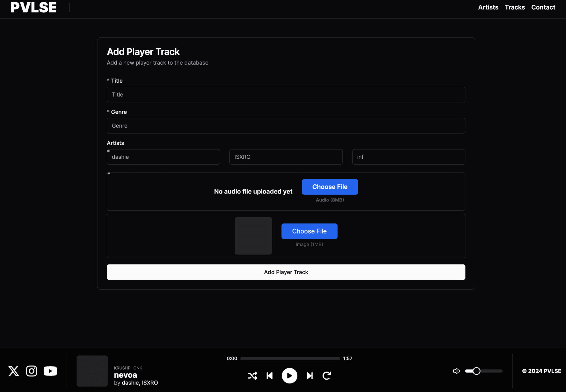Click the YouTube icon in footer
This screenshot has height=392, width=566.
coord(50,371)
